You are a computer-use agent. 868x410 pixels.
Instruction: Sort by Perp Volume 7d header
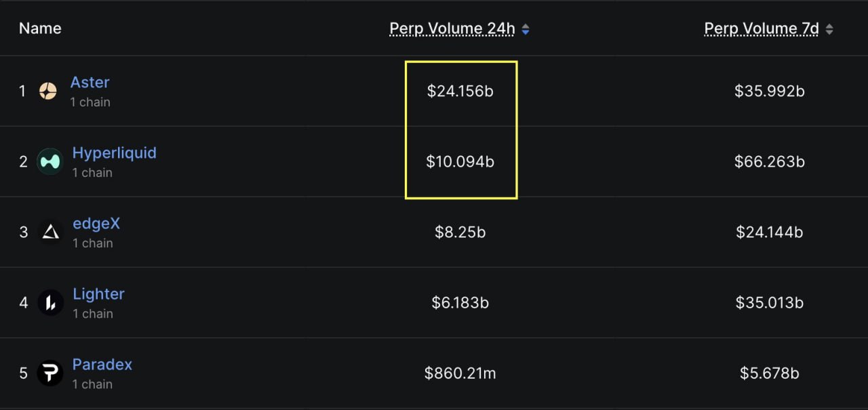pos(761,28)
